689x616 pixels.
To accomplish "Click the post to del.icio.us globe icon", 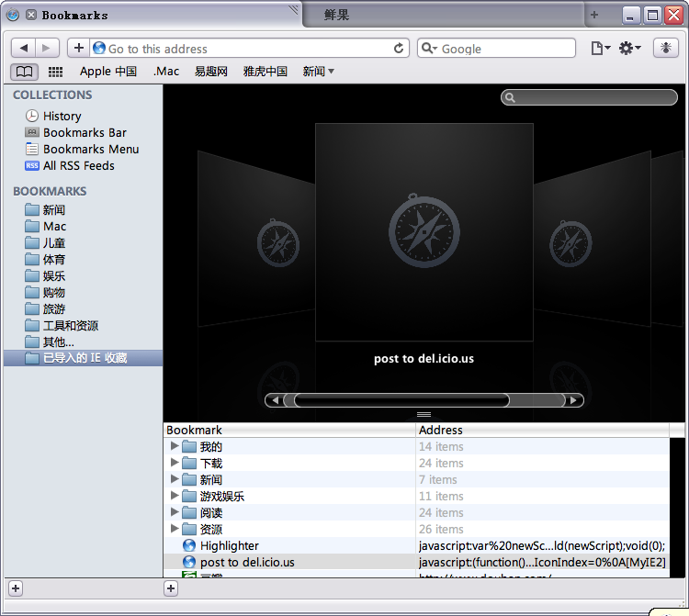I will click(x=189, y=562).
